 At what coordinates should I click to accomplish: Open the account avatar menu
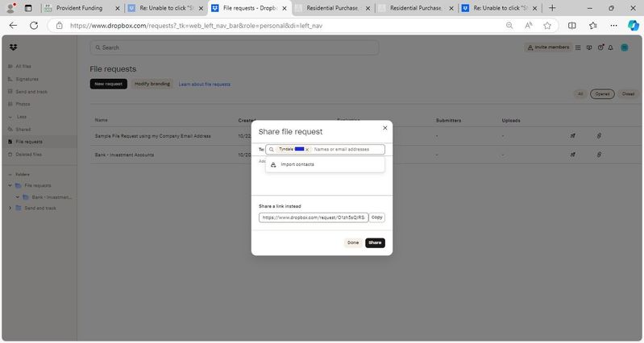click(x=625, y=48)
